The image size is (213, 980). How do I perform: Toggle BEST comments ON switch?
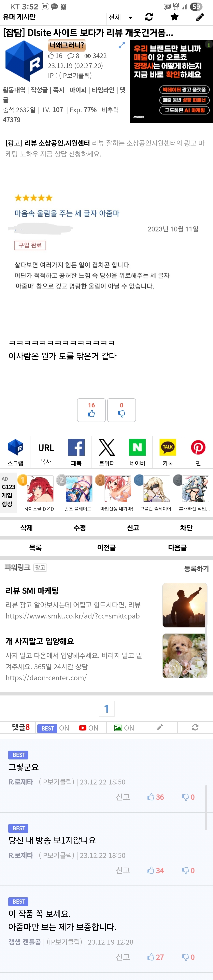pyautogui.click(x=53, y=728)
